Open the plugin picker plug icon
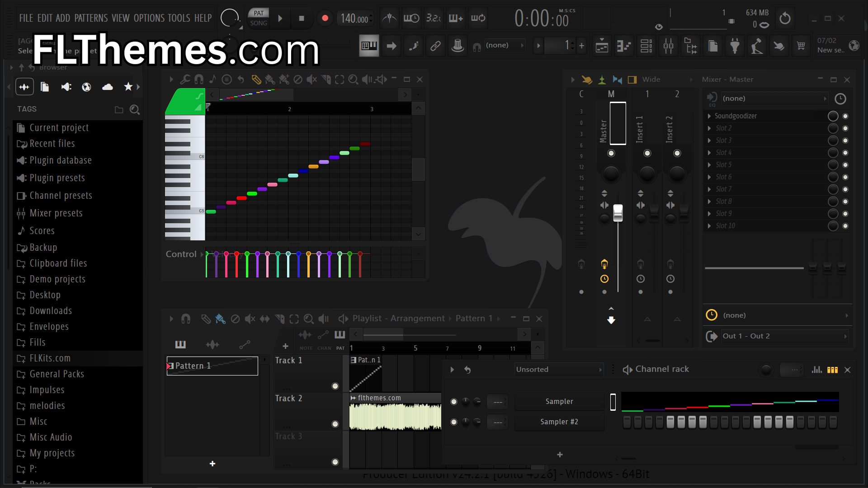This screenshot has height=488, width=868. pyautogui.click(x=735, y=45)
